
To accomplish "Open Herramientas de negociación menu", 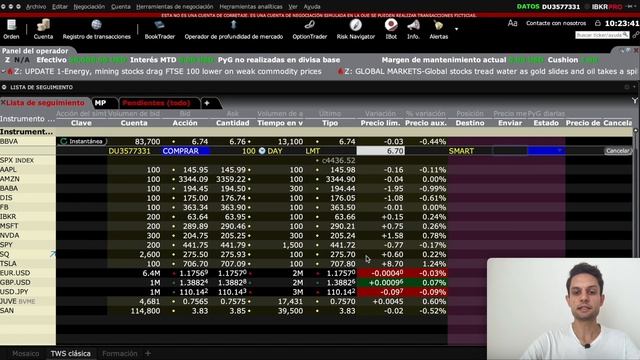I will coord(175,7).
